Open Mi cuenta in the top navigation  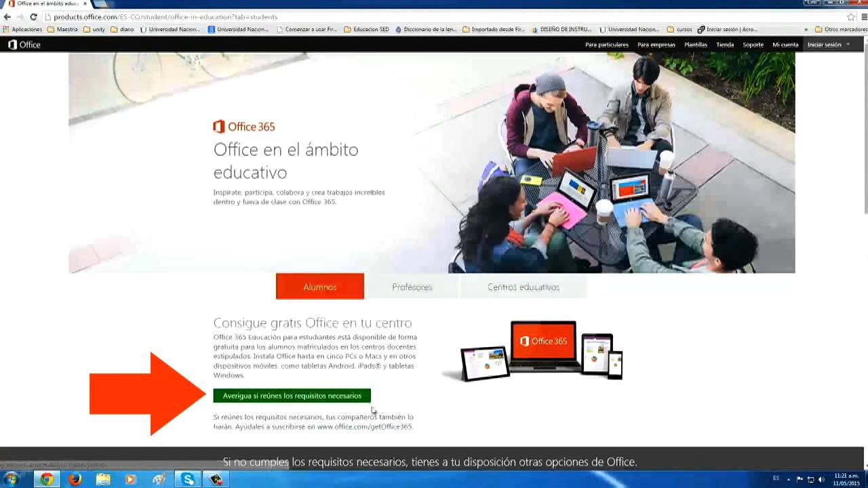pyautogui.click(x=785, y=45)
